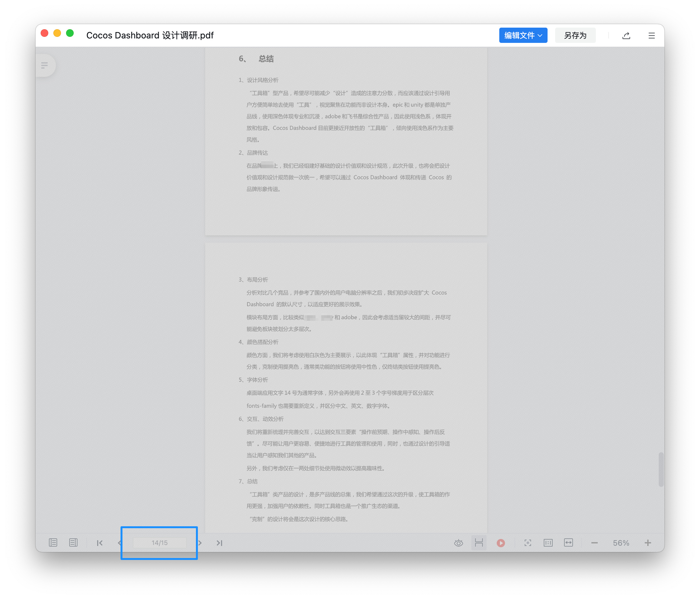The image size is (700, 599).
Task: Show the thumbnail panel icon
Action: click(x=53, y=542)
